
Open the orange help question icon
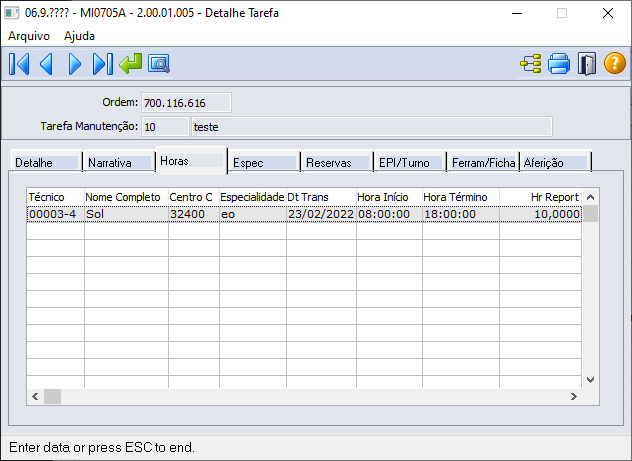pyautogui.click(x=615, y=64)
